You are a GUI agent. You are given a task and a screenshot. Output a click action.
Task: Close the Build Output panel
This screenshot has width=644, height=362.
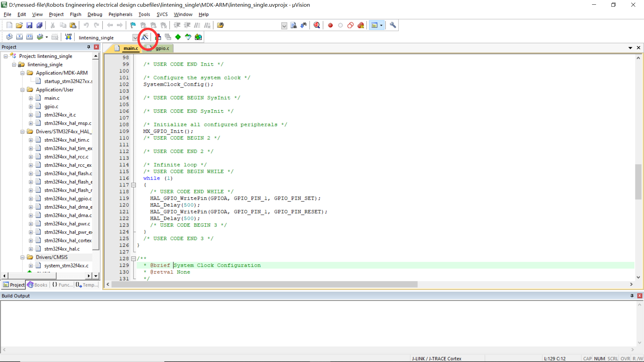pos(640,296)
